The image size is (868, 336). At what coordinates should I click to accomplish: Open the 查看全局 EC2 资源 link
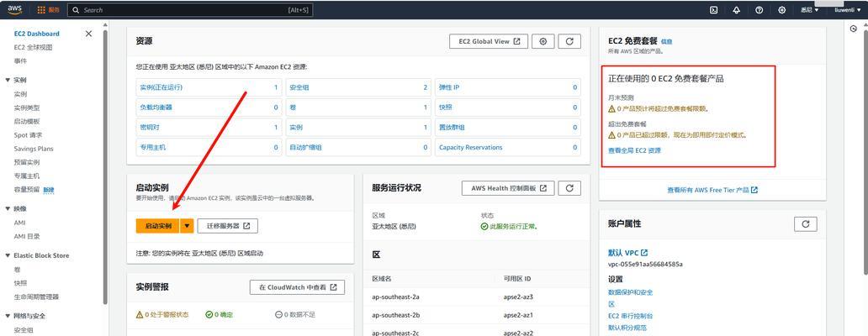point(634,150)
